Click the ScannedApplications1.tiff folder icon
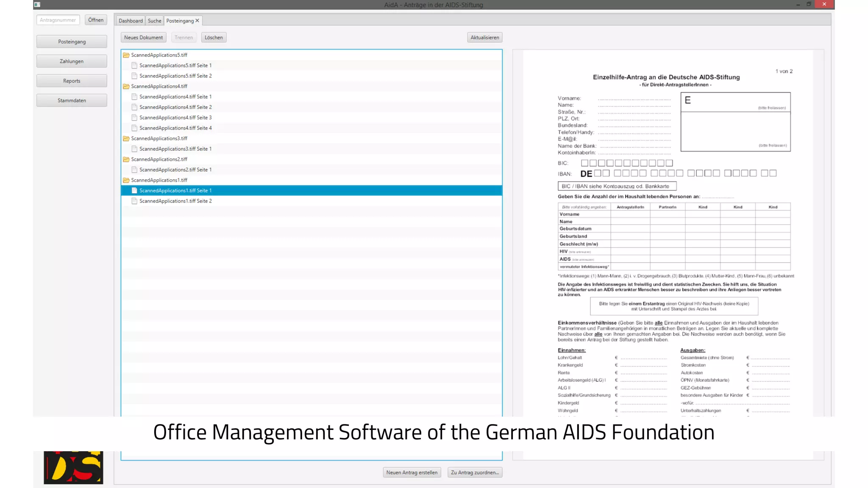Image resolution: width=868 pixels, height=488 pixels. click(126, 180)
